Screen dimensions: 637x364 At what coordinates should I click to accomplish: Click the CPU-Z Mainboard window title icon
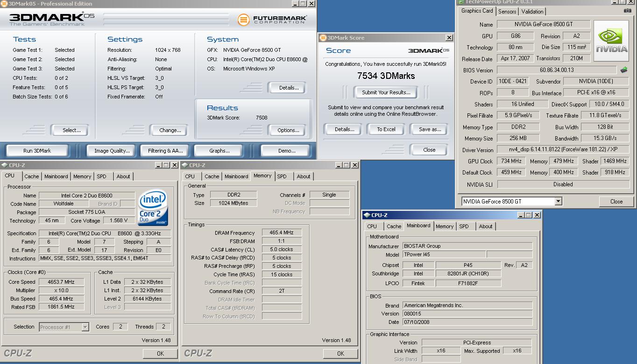pos(367,215)
